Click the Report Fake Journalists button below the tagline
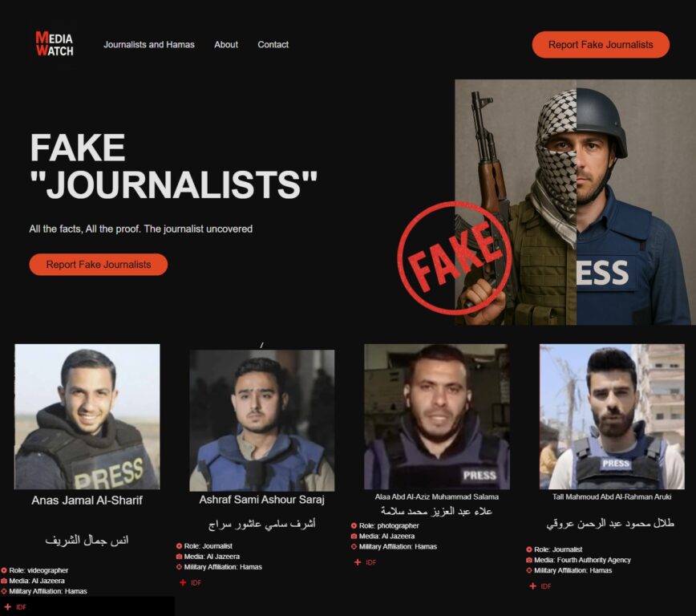This screenshot has width=696, height=616. click(x=99, y=264)
